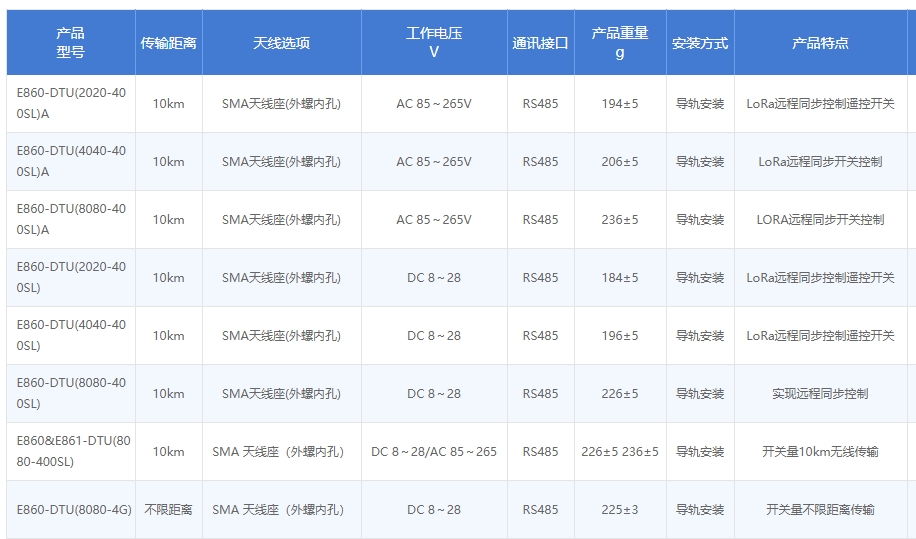Click the 产品重量 g column header

pyautogui.click(x=620, y=42)
